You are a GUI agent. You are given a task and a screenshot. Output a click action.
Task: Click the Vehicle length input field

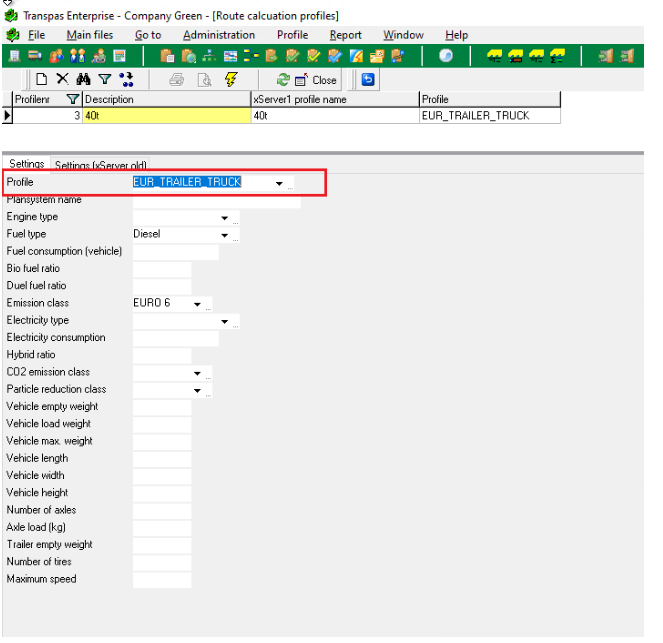pyautogui.click(x=162, y=459)
